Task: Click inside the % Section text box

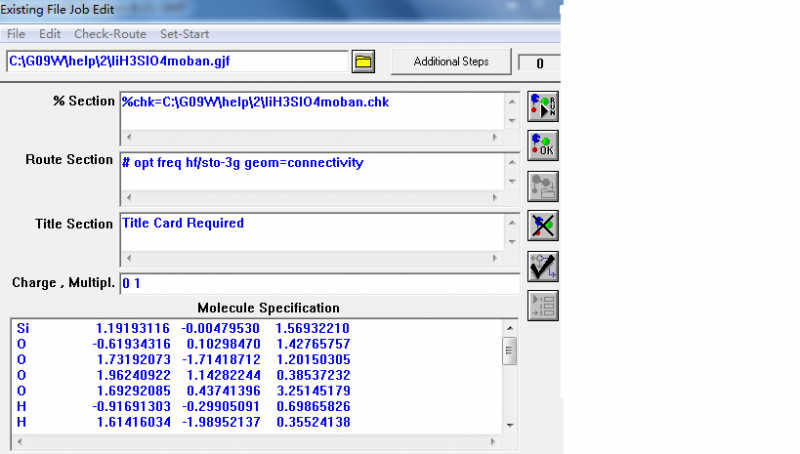Action: tap(312, 111)
